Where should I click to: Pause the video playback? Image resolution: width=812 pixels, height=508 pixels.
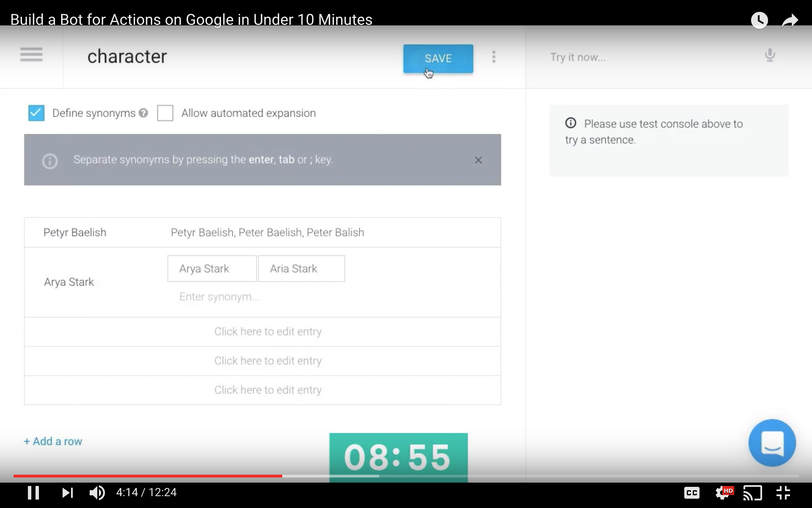click(x=33, y=492)
